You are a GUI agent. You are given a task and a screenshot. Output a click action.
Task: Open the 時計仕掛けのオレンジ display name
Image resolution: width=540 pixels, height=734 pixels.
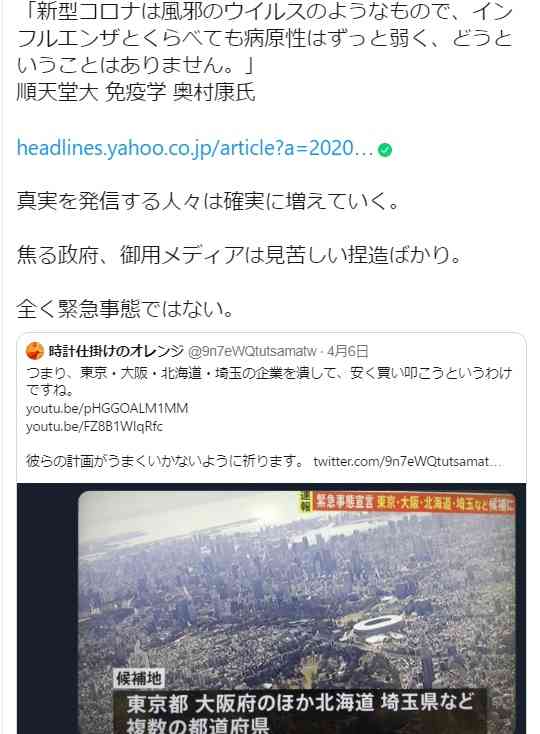pos(116,351)
